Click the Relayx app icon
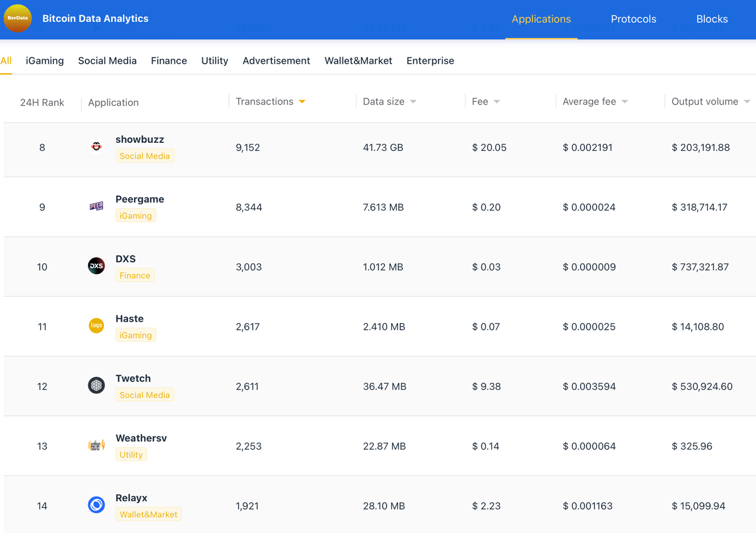756x533 pixels. [96, 505]
